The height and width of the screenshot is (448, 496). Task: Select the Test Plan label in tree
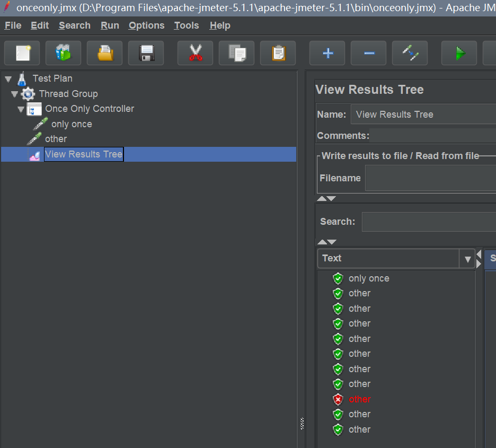pos(52,78)
